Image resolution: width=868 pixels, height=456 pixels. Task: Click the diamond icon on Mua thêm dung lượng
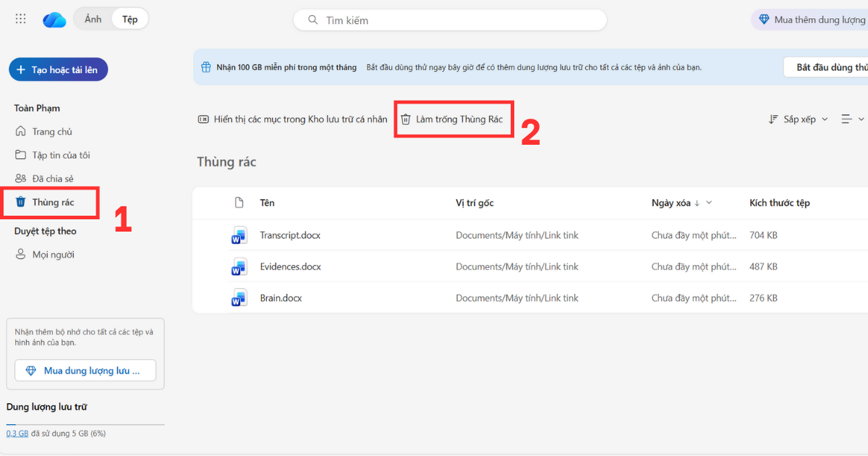(765, 19)
